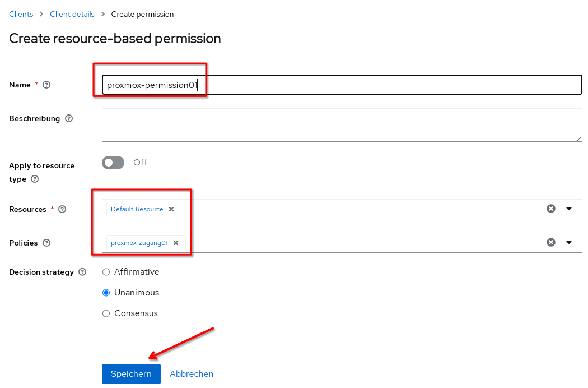The width and height of the screenshot is (588, 388).
Task: Expand the Policies dropdown arrow
Action: click(x=569, y=242)
